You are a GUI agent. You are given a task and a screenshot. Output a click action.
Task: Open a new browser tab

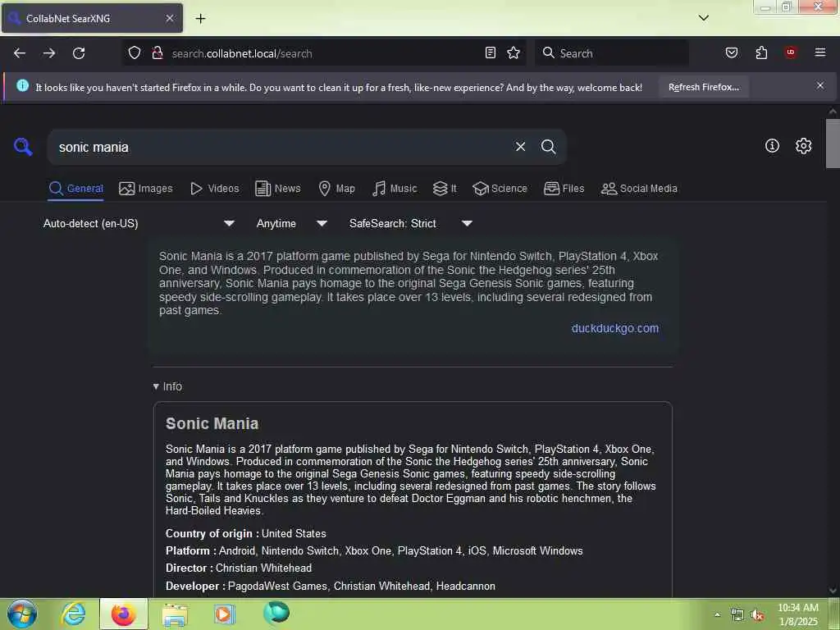click(x=200, y=18)
